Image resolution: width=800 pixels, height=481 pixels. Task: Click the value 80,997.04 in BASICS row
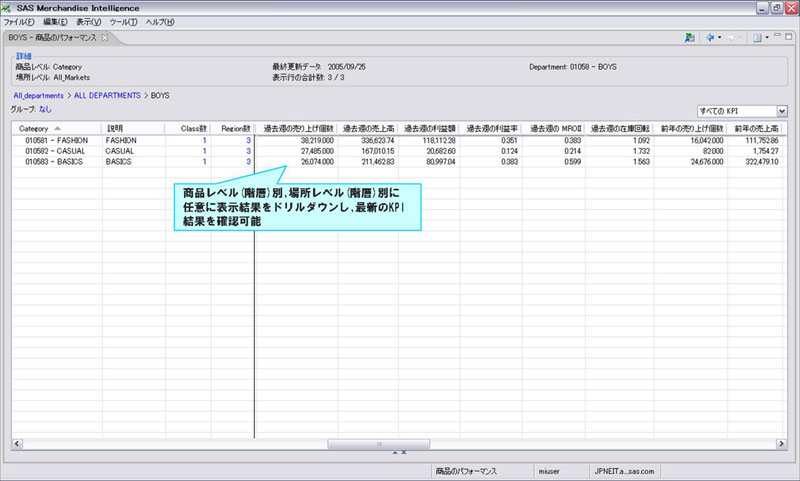pos(441,162)
